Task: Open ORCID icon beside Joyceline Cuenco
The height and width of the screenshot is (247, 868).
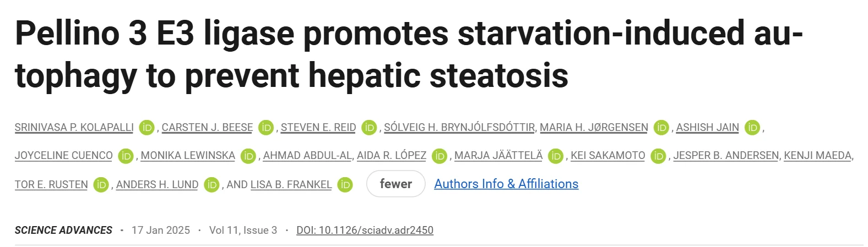Action: click(x=126, y=156)
